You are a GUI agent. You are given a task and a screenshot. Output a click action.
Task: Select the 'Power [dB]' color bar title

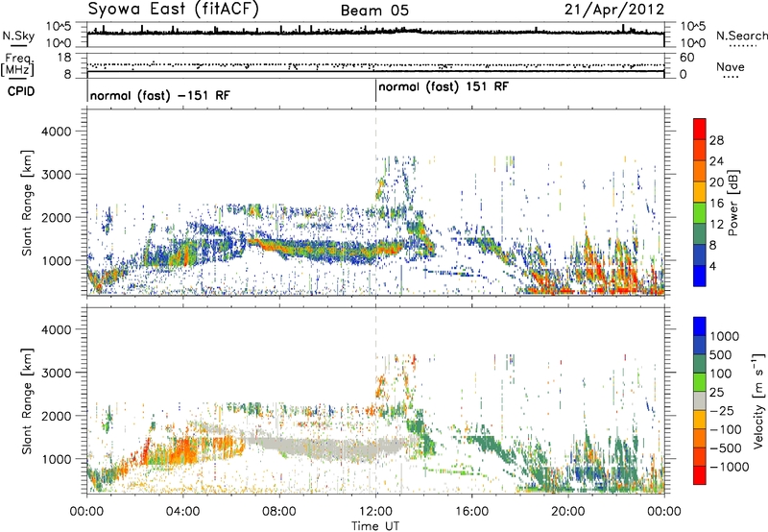[733, 203]
